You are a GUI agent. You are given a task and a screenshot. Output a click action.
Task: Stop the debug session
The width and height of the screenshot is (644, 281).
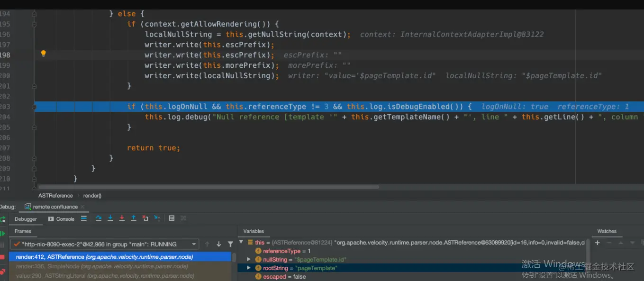click(x=2, y=257)
